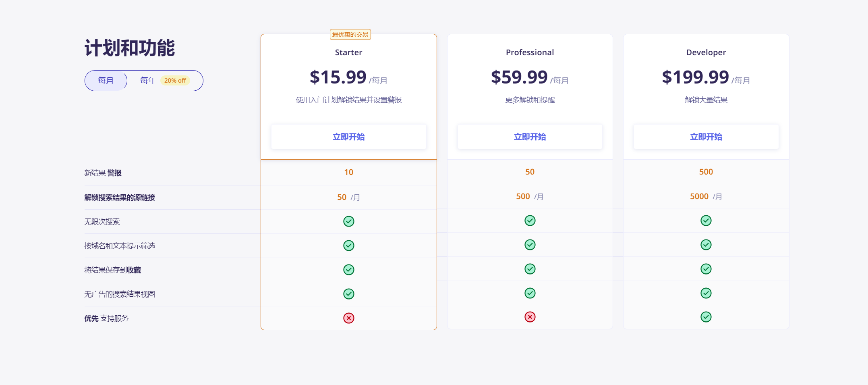
Task: Click Starter plan unlimited searches checkmark icon
Action: pos(348,221)
